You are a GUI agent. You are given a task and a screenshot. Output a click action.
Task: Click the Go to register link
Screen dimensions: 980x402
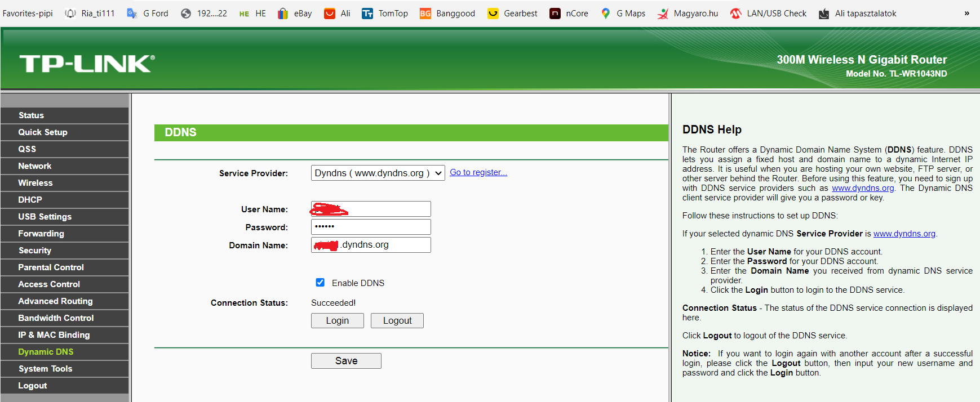tap(478, 172)
